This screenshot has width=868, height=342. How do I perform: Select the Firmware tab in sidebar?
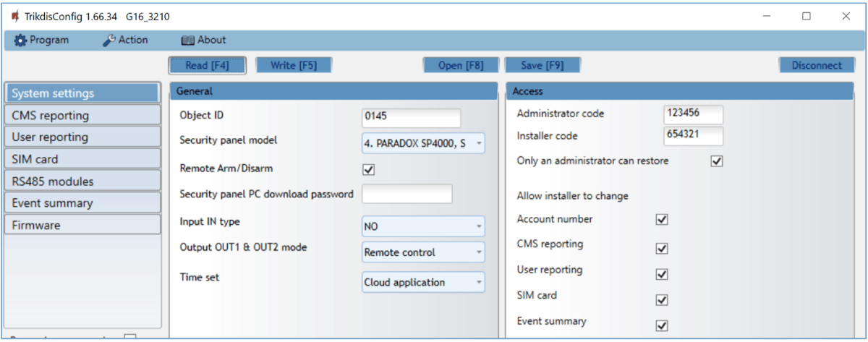coord(82,225)
